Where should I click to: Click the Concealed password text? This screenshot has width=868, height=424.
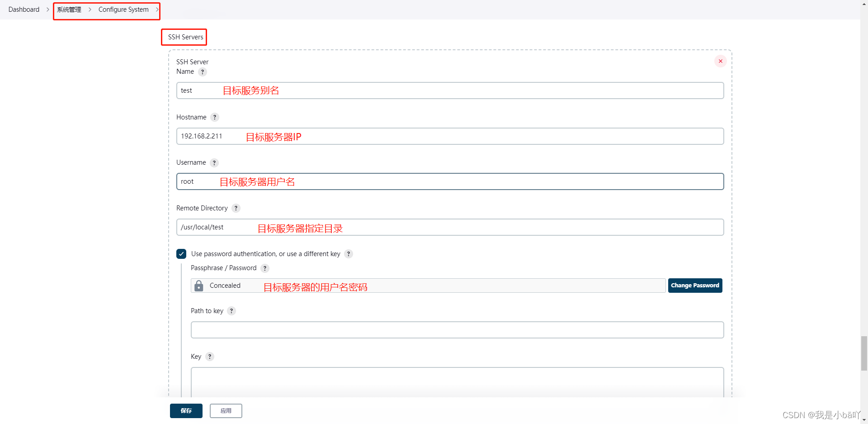click(x=225, y=286)
